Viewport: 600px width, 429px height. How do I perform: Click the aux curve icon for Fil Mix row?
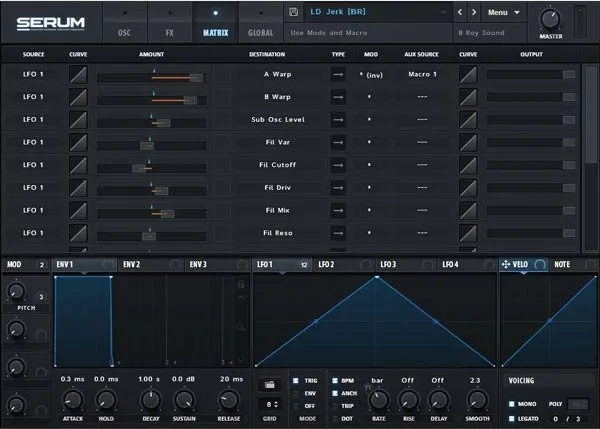click(x=468, y=210)
